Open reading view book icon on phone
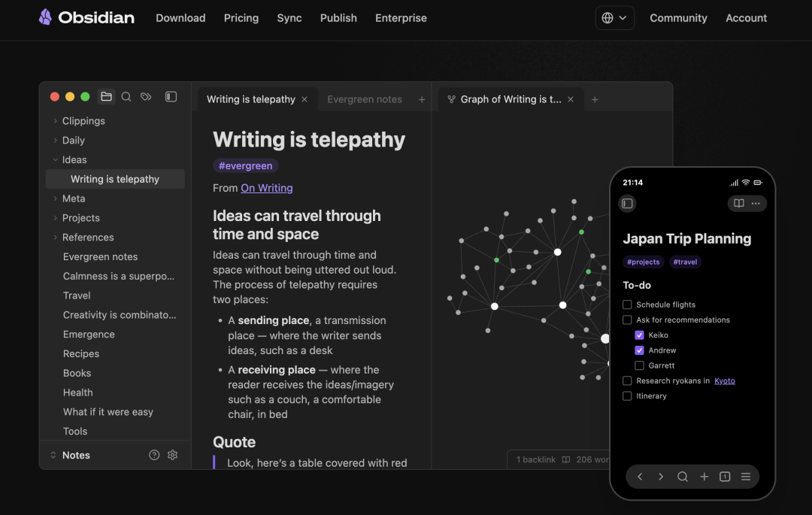 tap(739, 204)
